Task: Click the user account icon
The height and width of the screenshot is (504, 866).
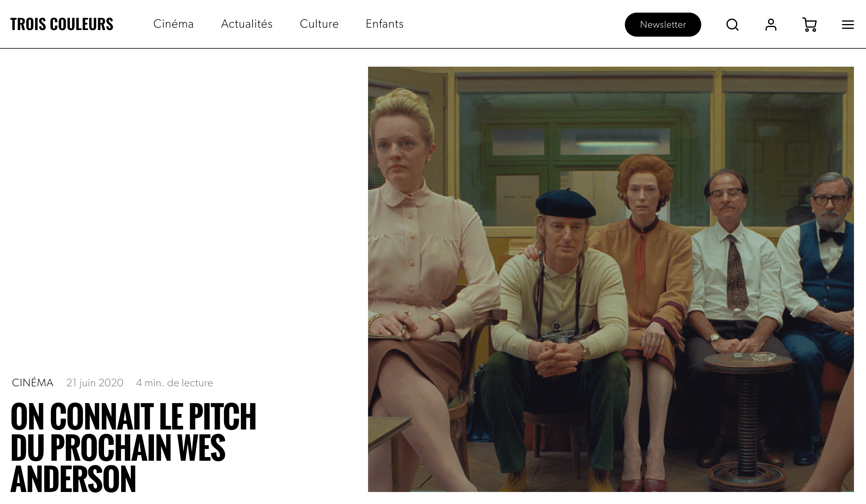Action: [x=771, y=25]
